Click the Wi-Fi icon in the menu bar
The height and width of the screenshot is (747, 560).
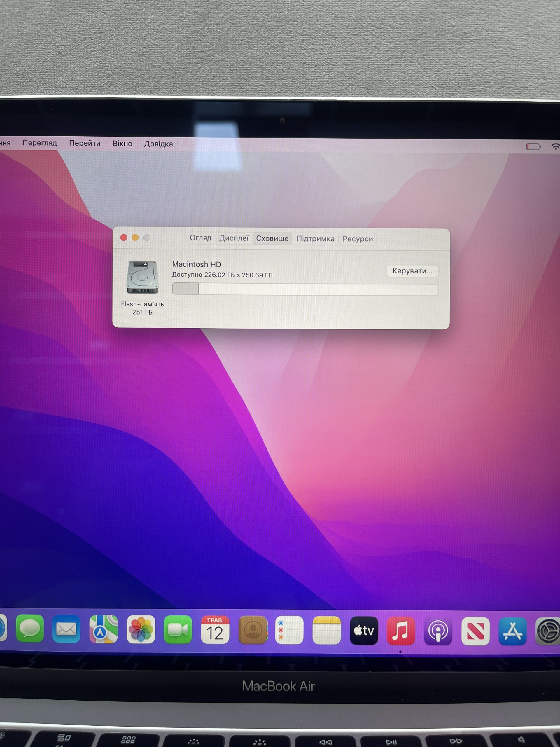point(556,146)
